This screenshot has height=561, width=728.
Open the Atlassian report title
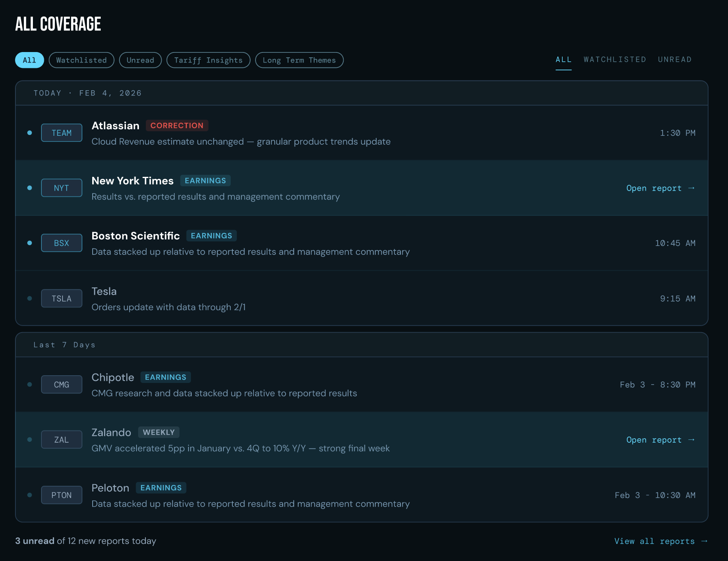pyautogui.click(x=115, y=126)
